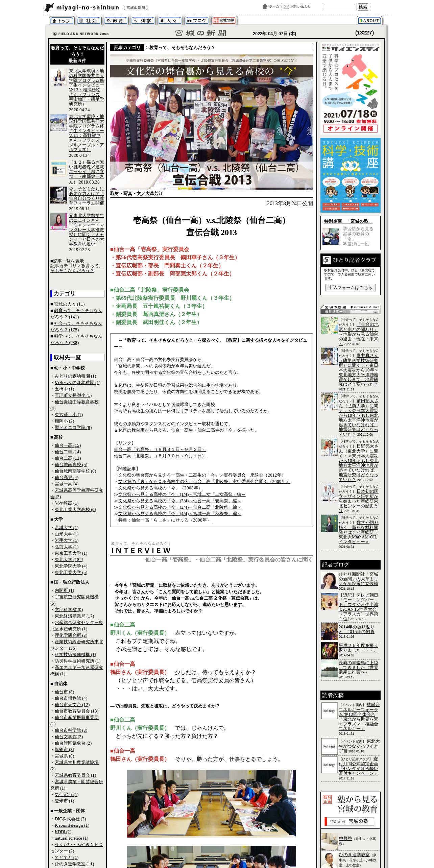Click the 記事カテゴリ breadcrumb label
This screenshot has width=434, height=868.
point(127,48)
